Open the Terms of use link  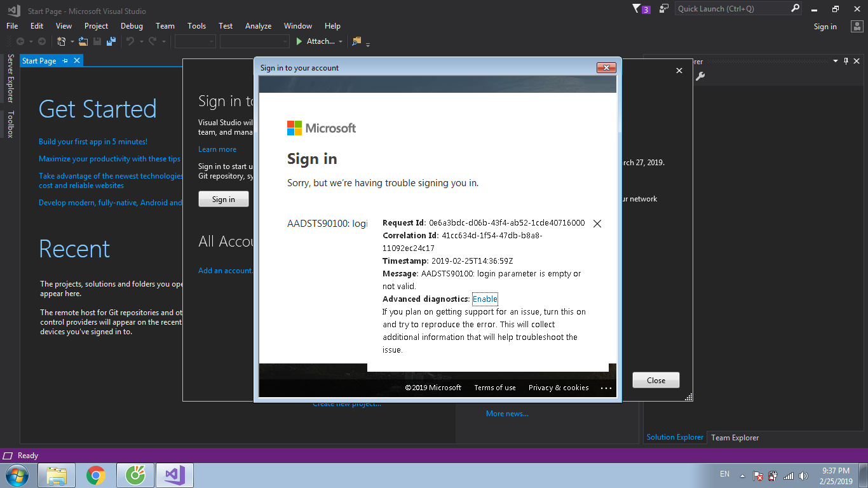click(494, 388)
